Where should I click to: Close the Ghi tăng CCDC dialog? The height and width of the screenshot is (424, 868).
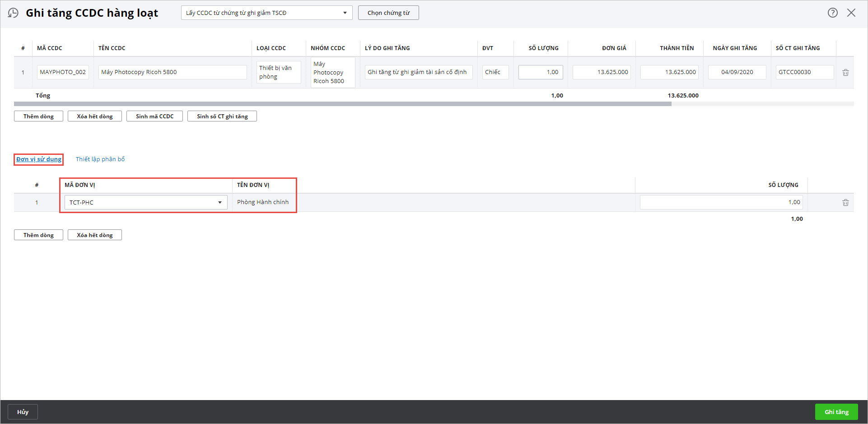[x=851, y=13]
